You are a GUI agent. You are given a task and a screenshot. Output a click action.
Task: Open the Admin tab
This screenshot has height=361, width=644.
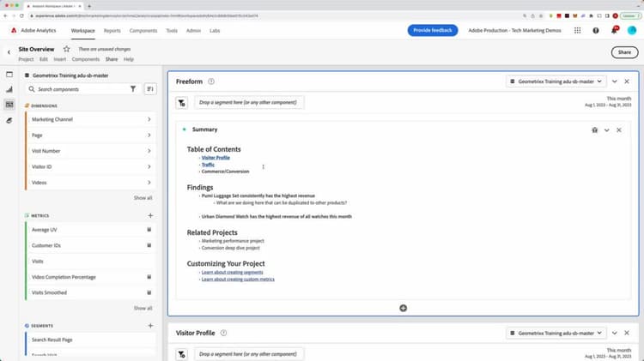click(x=193, y=31)
